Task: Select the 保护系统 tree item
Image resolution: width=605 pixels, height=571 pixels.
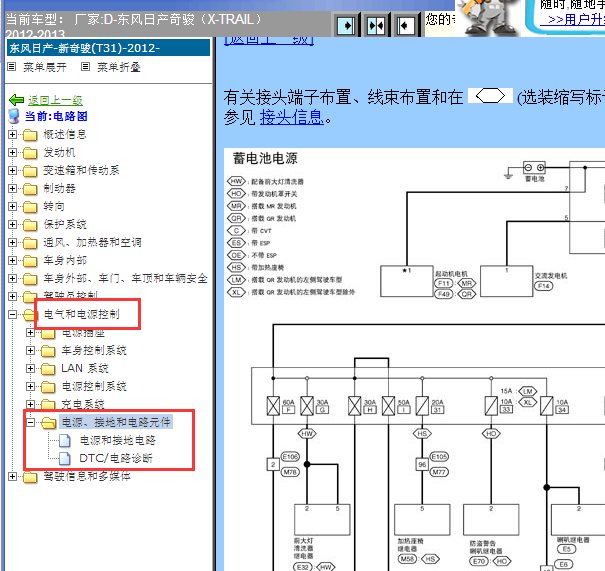Action: point(65,225)
